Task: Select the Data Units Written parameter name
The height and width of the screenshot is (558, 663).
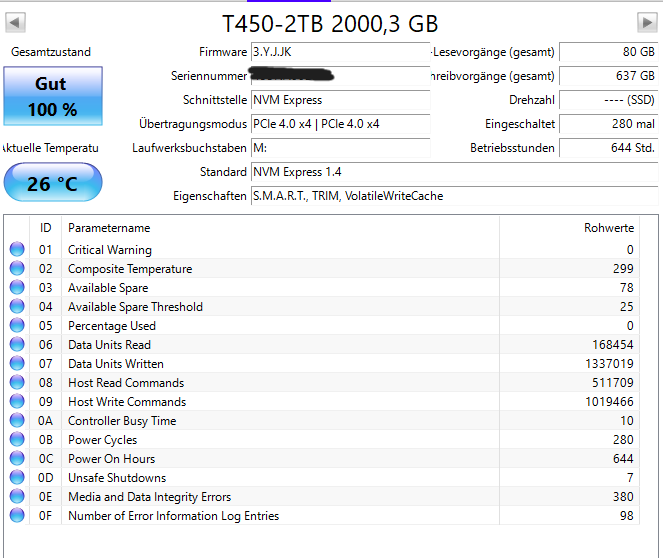Action: click(116, 364)
